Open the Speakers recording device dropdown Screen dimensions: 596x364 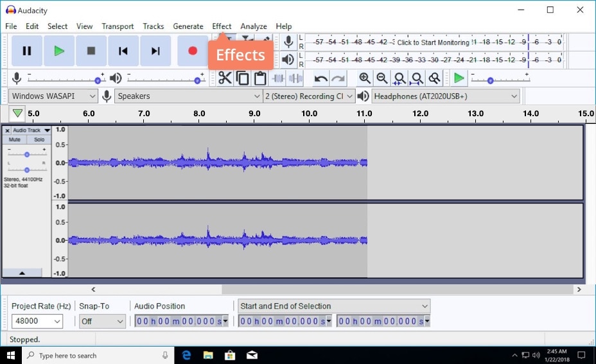coord(189,96)
